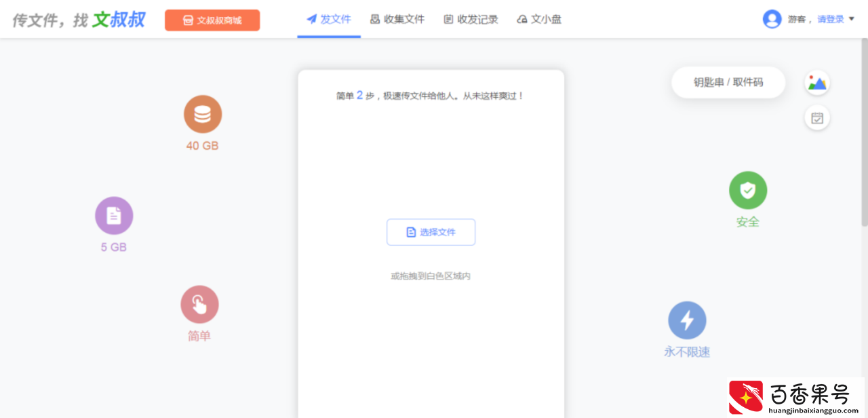This screenshot has width=868, height=418.
Task: Open the picture wallpaper icon button
Action: (817, 83)
